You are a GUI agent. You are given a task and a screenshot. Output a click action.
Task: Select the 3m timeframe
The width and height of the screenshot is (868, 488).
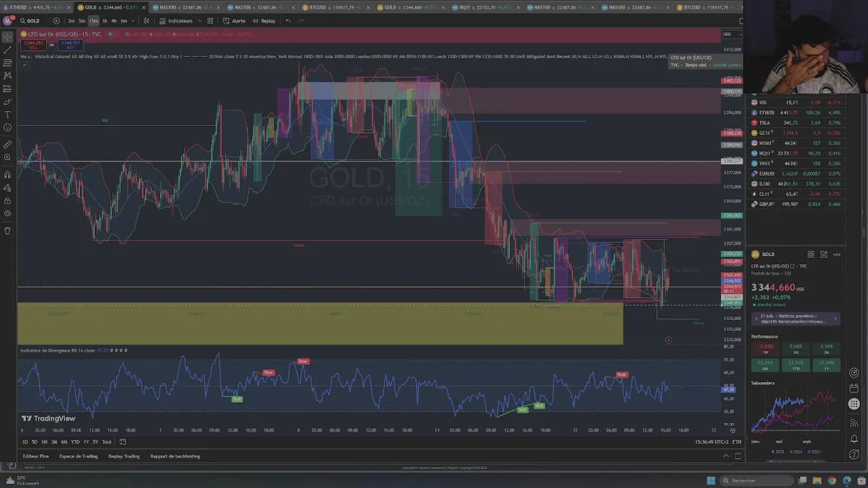pyautogui.click(x=71, y=21)
